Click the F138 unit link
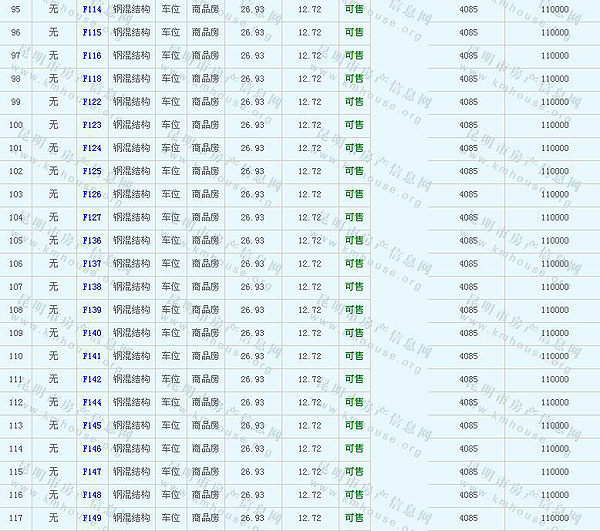 point(92,287)
